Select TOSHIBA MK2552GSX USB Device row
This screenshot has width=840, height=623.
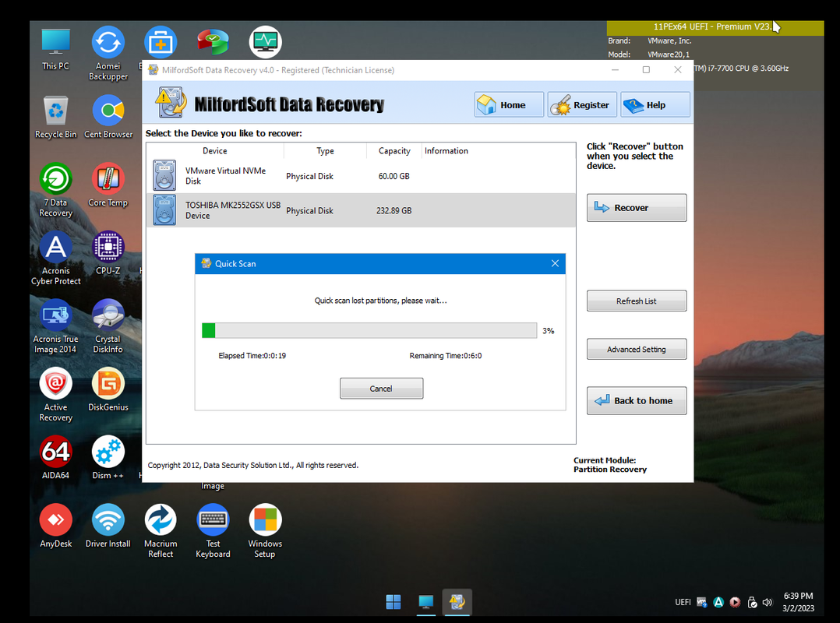361,210
